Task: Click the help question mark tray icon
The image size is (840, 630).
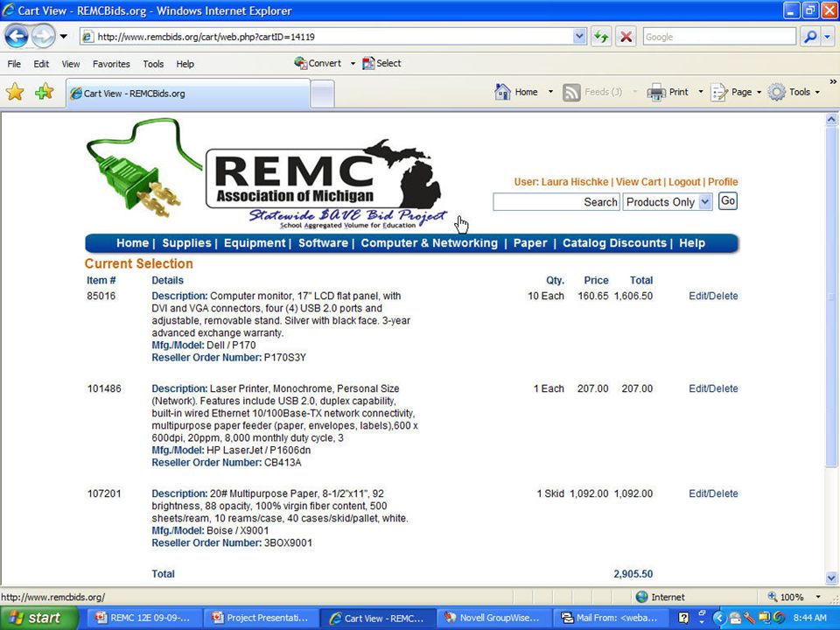Action: click(683, 618)
